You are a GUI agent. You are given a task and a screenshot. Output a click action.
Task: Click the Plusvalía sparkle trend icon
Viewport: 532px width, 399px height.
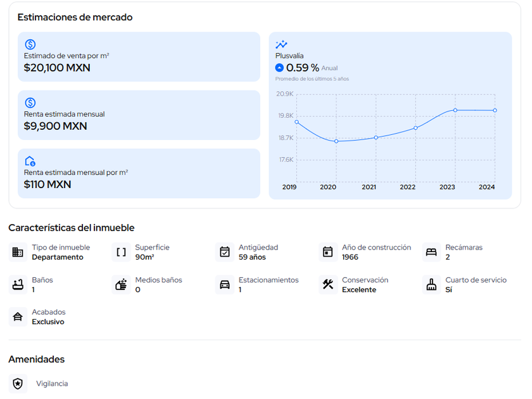(281, 44)
